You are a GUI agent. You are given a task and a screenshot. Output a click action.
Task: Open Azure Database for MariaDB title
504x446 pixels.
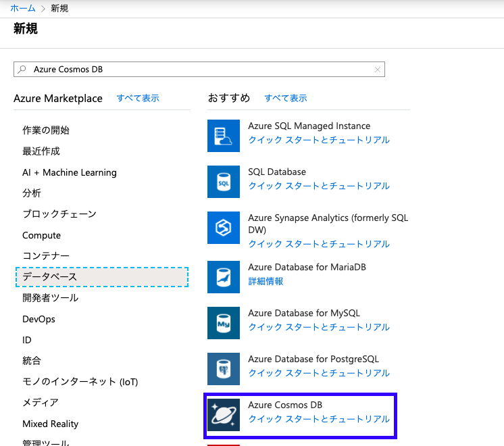point(307,267)
